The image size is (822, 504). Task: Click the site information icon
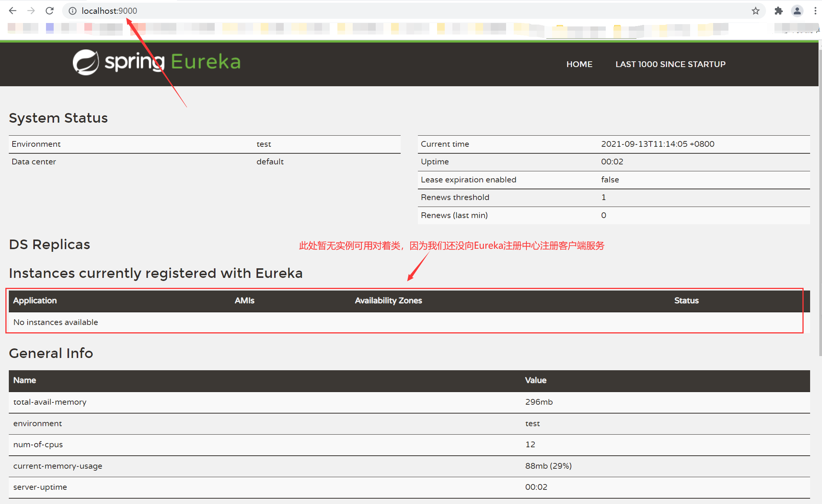(72, 11)
